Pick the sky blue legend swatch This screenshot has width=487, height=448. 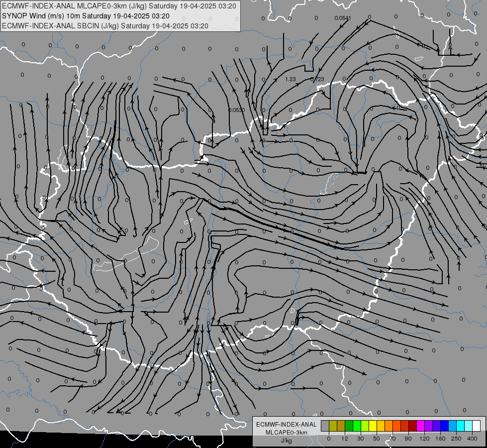[452, 426]
